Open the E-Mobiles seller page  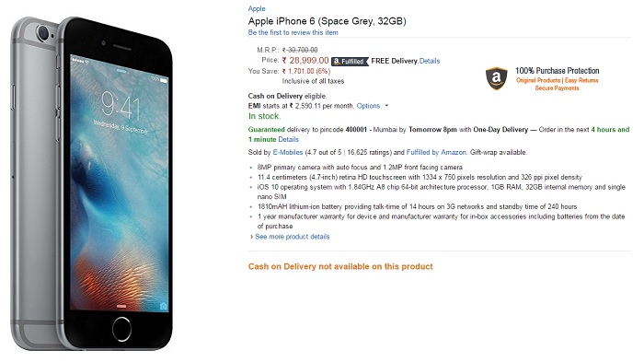pyautogui.click(x=287, y=152)
